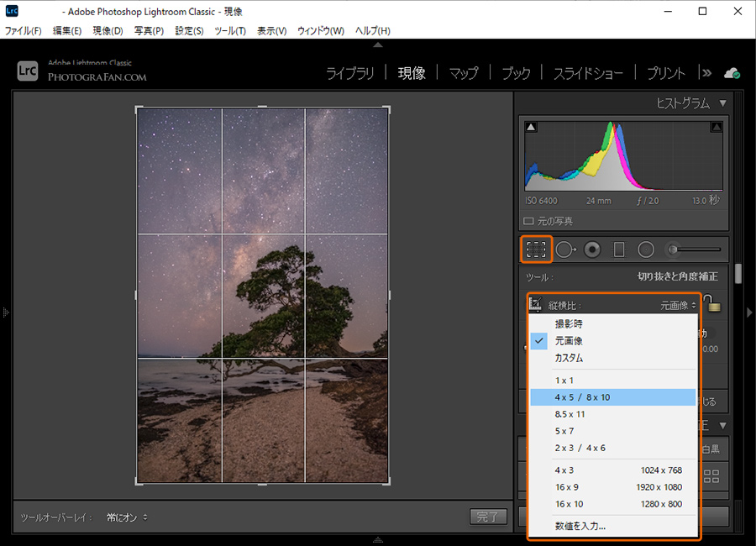
Task: Click the Lightroom Classic title bar icon
Action: [12, 11]
